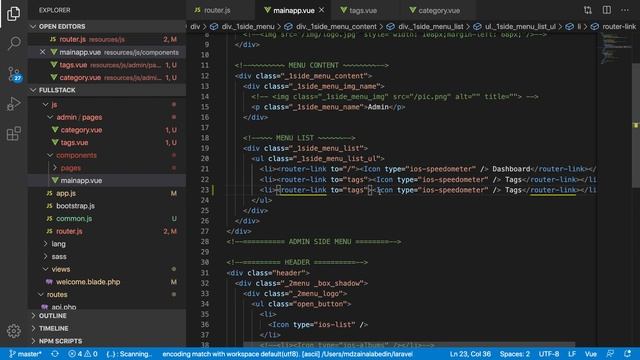Open Source Control view with 27 changes
This screenshot has height=360, width=640.
click(x=13, y=74)
